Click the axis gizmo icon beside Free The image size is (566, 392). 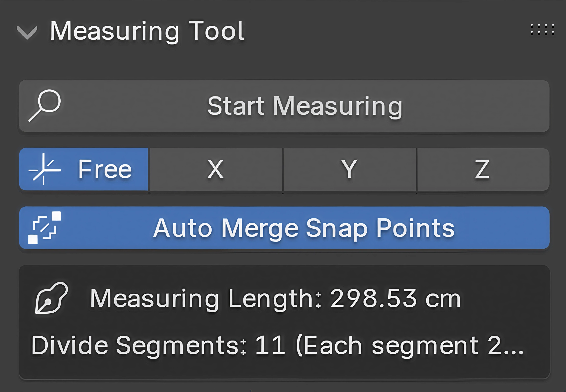(44, 169)
